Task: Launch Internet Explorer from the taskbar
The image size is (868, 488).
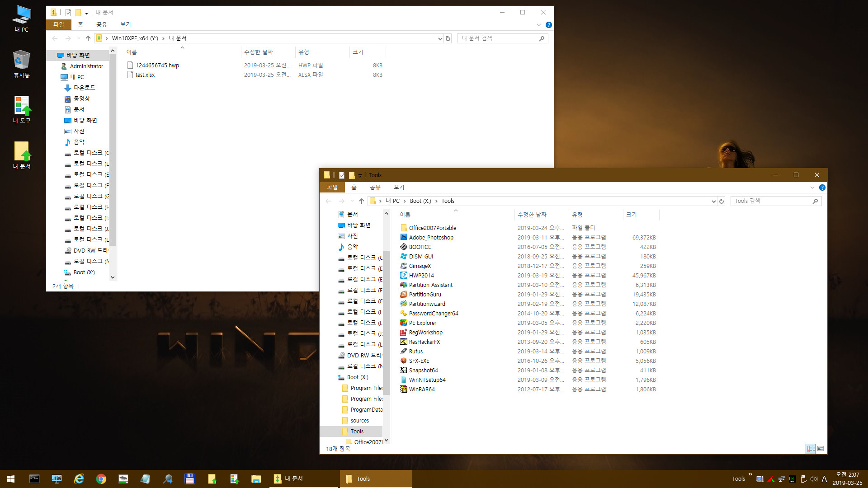Action: click(x=79, y=479)
